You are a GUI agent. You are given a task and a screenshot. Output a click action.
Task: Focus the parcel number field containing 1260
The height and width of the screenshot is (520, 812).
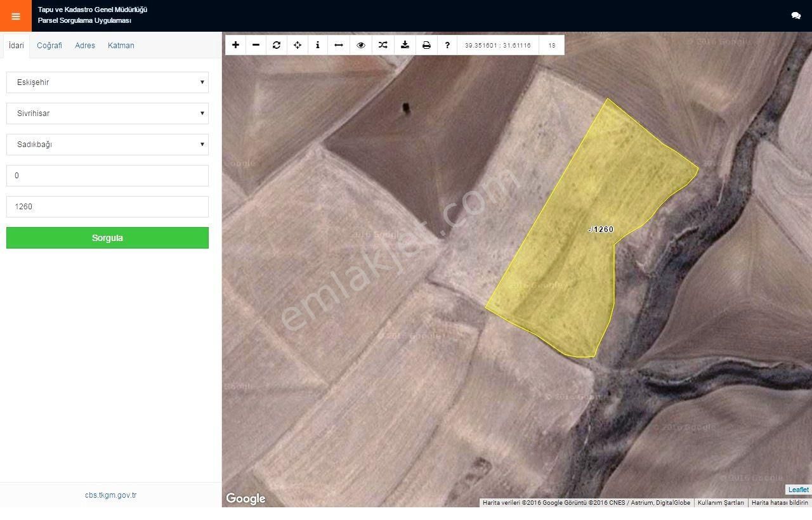[107, 207]
